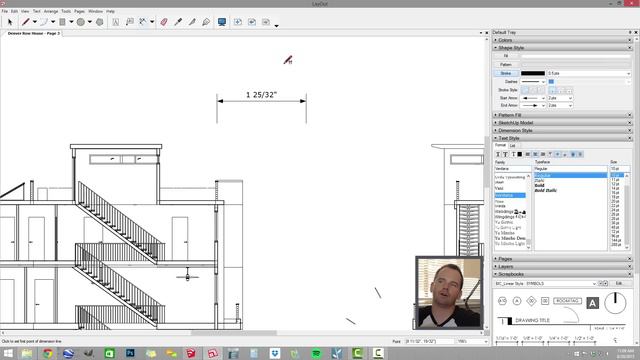Activate the Label tool
The height and width of the screenshot is (360, 640).
[x=130, y=22]
